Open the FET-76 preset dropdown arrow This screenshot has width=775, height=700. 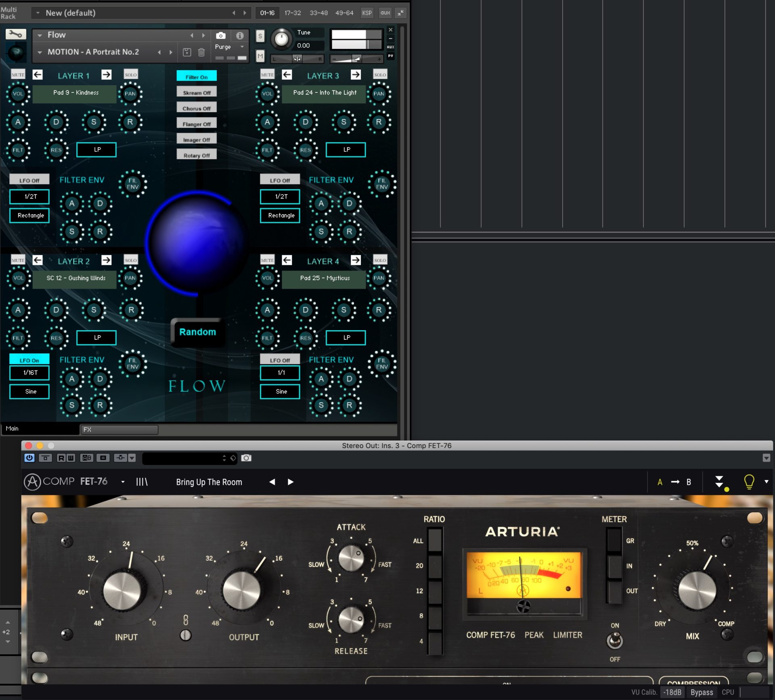(x=122, y=482)
